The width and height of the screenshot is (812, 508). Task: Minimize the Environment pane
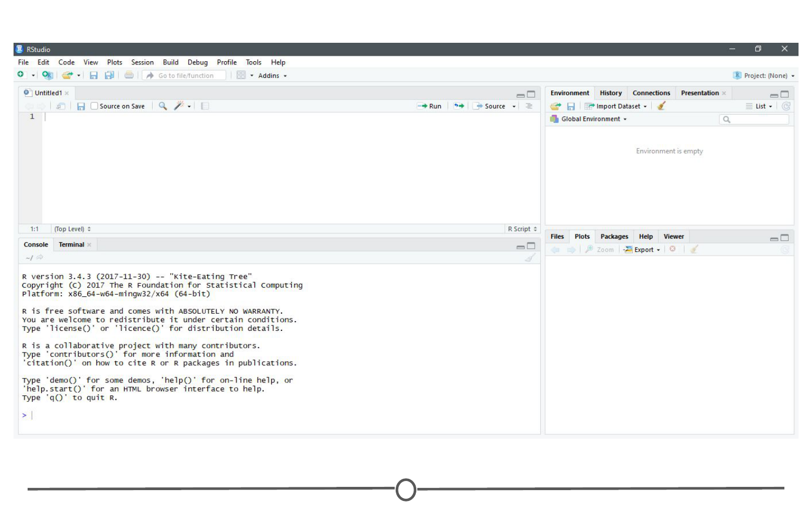[774, 95]
